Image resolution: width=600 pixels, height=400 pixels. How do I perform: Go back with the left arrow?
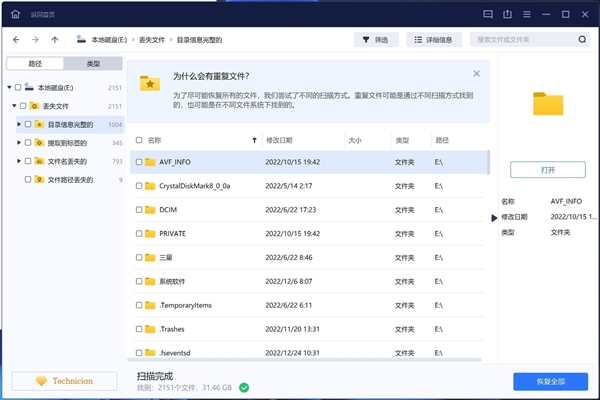point(17,40)
